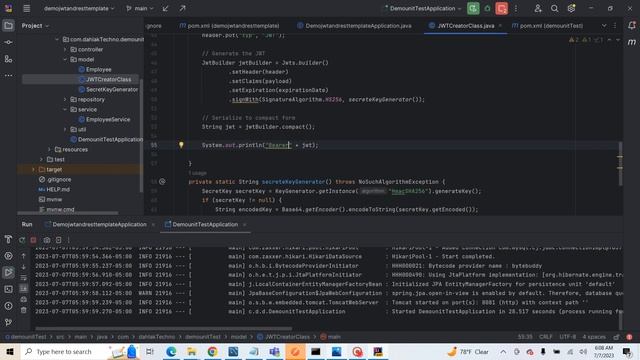Open the Git tool window
The width and height of the screenshot is (640, 360).
click(8, 322)
